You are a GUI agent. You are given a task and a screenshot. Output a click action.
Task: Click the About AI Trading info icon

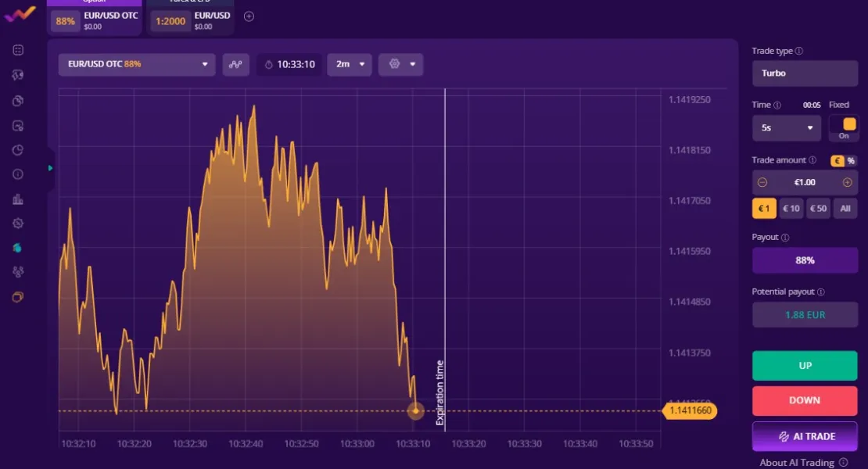843,463
